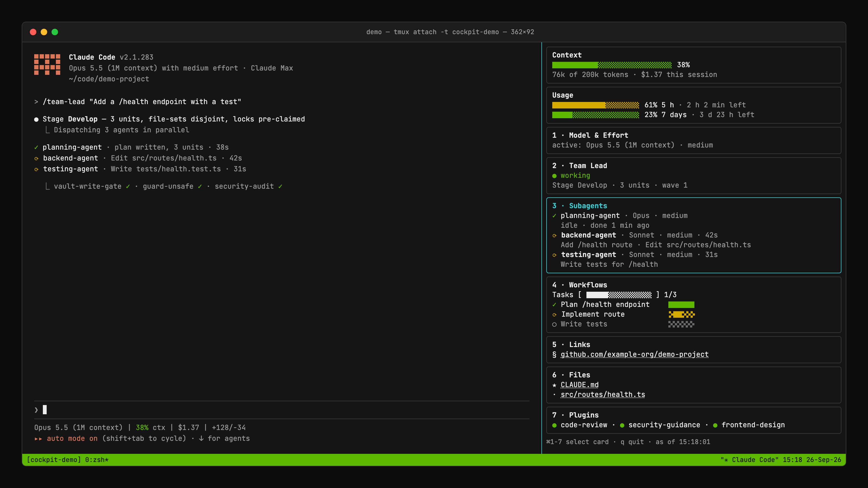Viewport: 868px width, 488px height.
Task: Click the '[cockpit-demo]' tmux session name
Action: point(54,460)
